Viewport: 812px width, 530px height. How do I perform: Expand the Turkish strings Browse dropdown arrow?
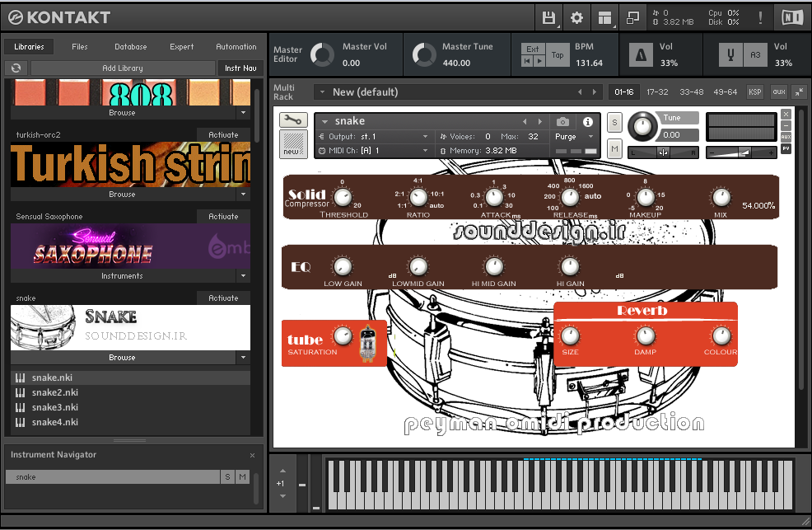pyautogui.click(x=244, y=195)
